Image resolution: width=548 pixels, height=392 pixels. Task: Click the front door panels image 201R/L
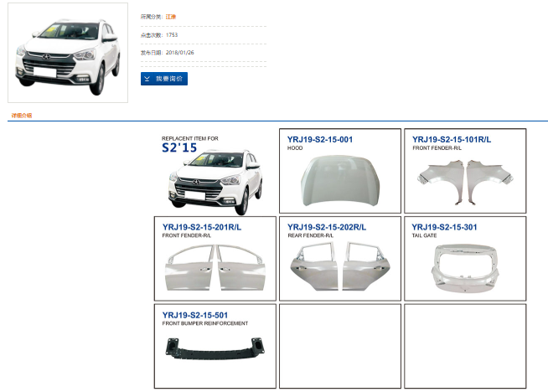point(215,268)
